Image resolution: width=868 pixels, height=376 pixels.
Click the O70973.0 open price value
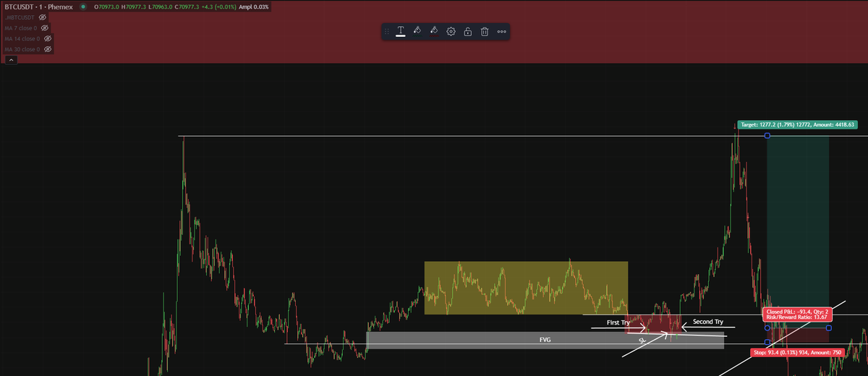point(106,7)
